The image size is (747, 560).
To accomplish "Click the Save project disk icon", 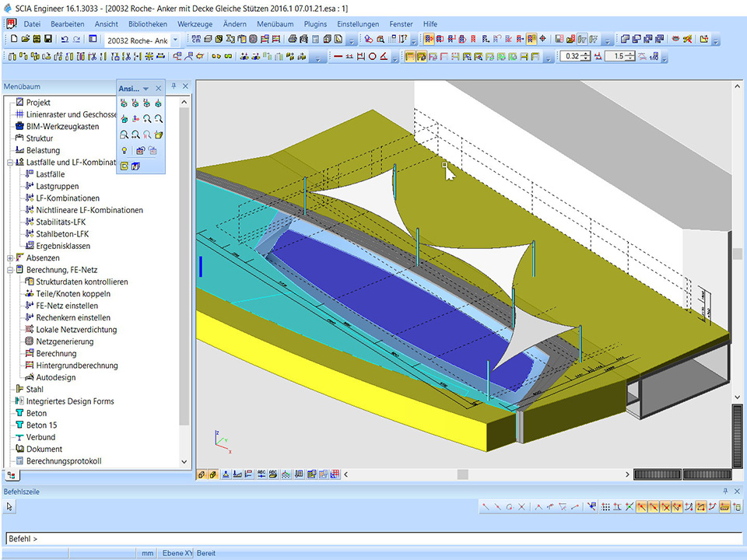I will (x=47, y=39).
